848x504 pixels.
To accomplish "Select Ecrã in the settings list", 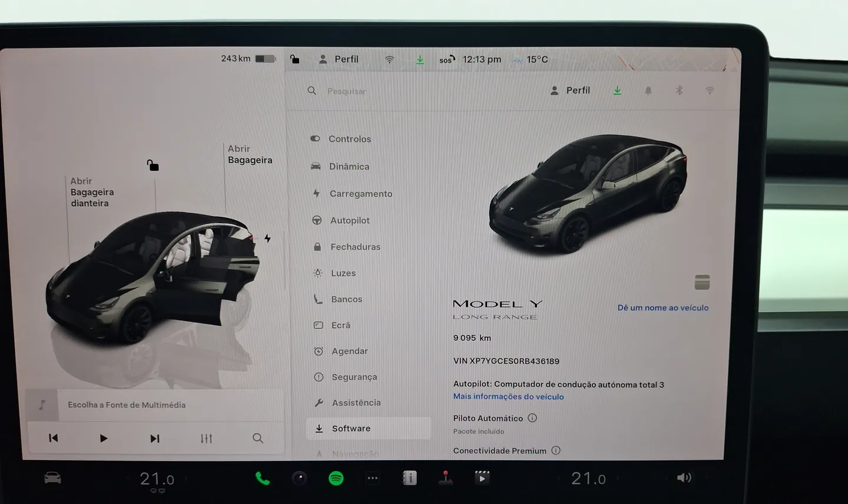I will coord(333,325).
